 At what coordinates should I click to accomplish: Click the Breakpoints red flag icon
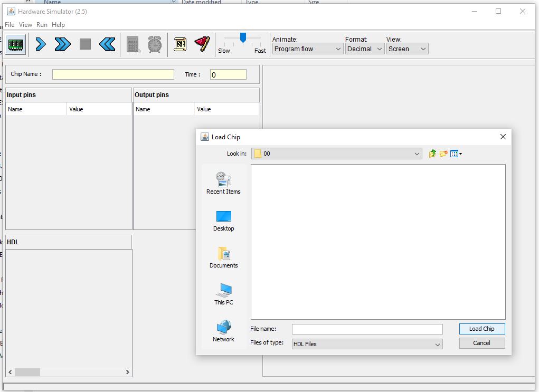click(x=202, y=44)
